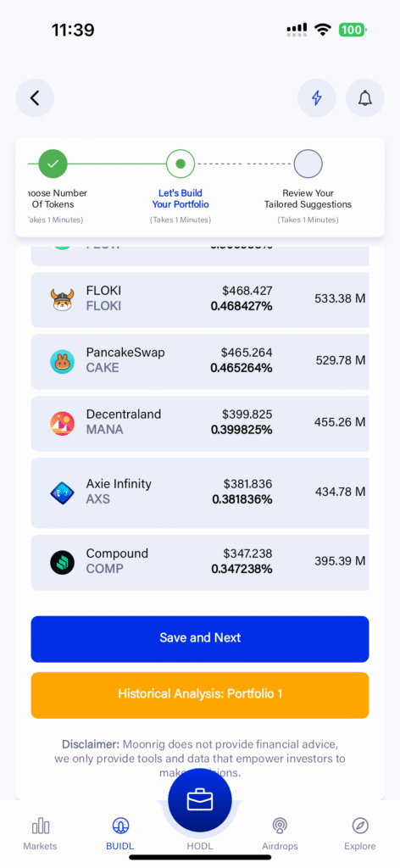Viewport: 400px width, 868px height.
Task: Select the Compound row market cap 395.39 M
Action: pos(340,561)
